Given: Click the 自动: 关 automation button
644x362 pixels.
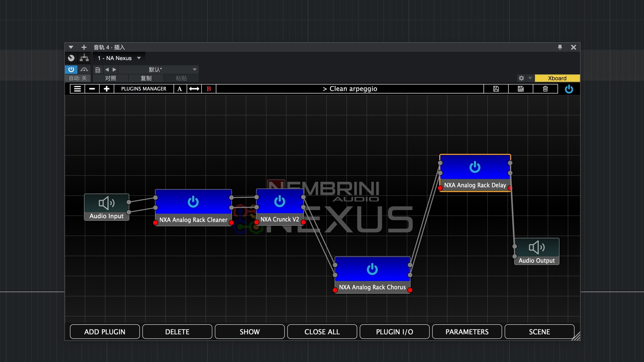Looking at the screenshot, I should pos(77,78).
